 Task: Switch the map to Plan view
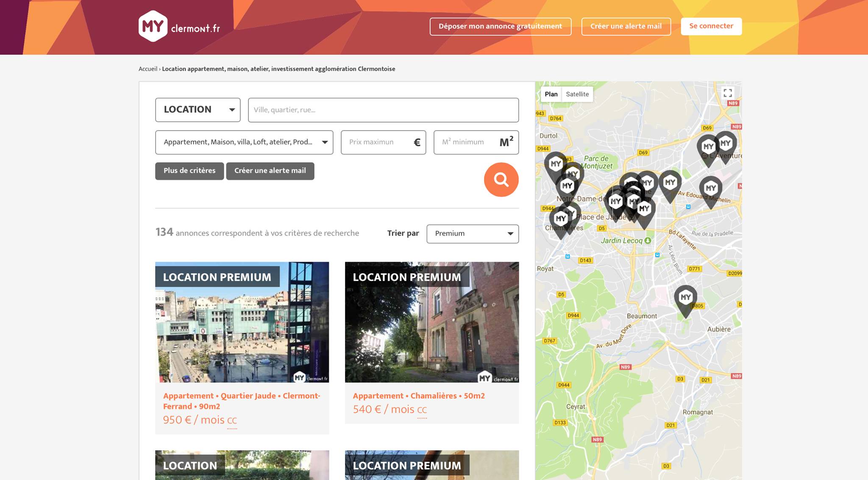pyautogui.click(x=551, y=94)
